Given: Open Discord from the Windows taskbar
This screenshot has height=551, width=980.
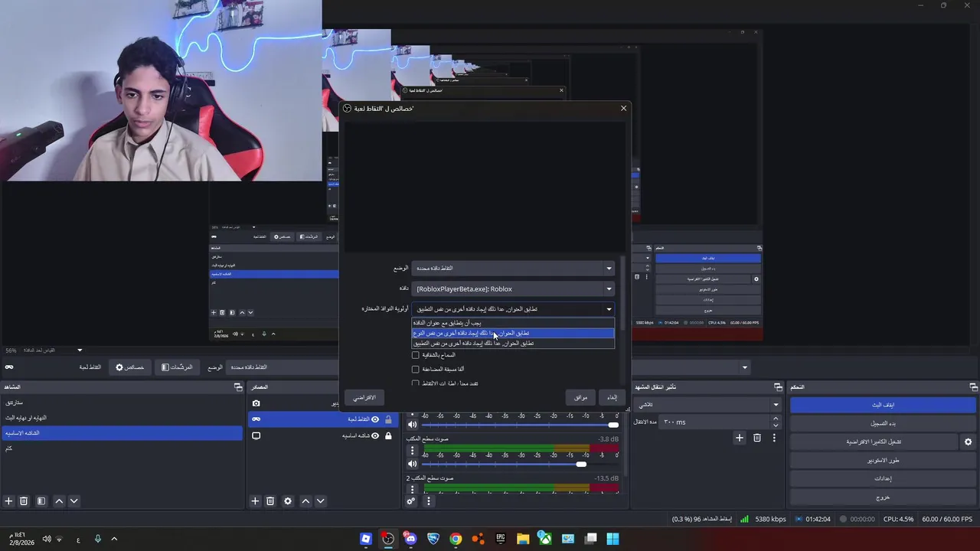Looking at the screenshot, I should coord(411,539).
